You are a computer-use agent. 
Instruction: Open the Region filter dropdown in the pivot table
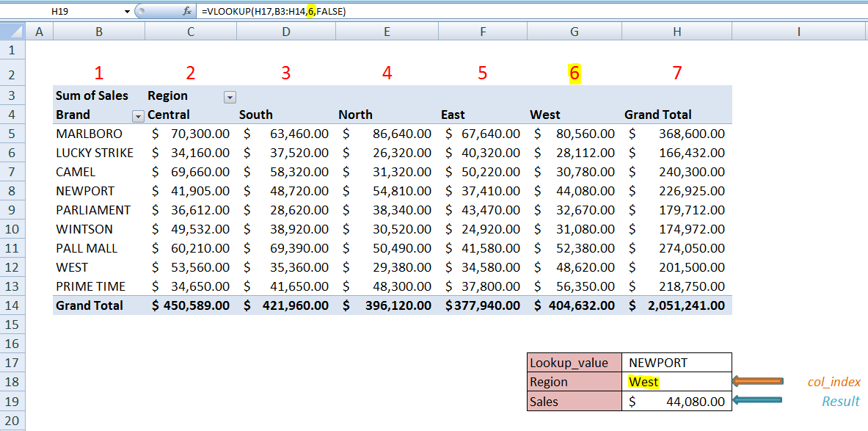click(x=229, y=97)
